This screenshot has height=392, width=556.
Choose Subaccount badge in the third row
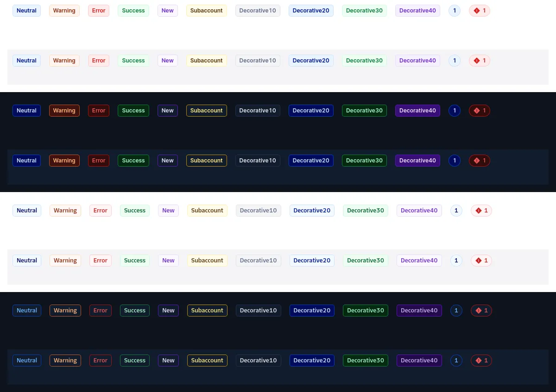[207, 111]
